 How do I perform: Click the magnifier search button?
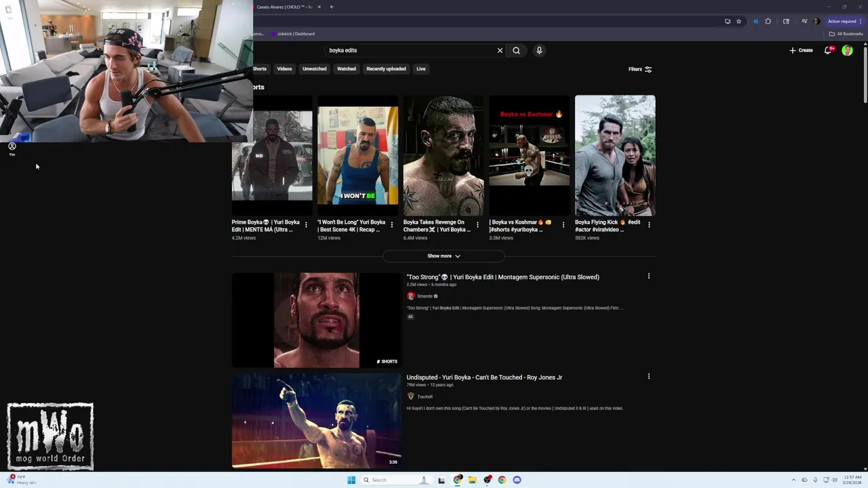[516, 50]
